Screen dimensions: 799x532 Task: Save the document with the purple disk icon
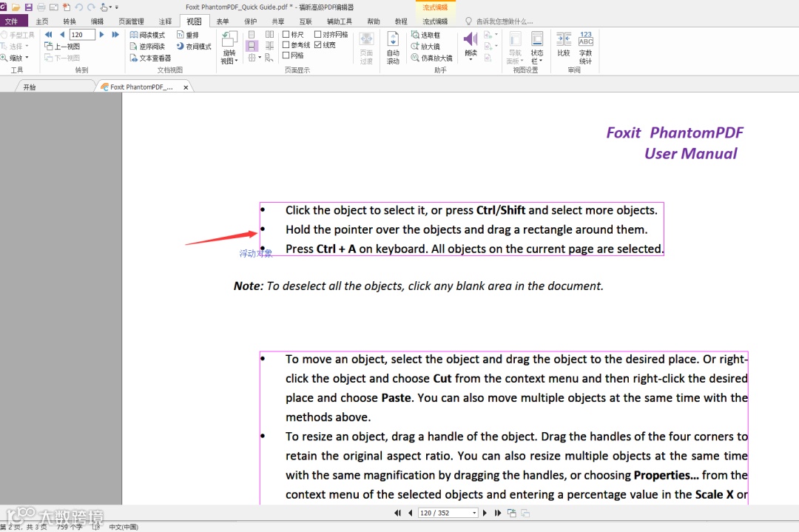(29, 7)
